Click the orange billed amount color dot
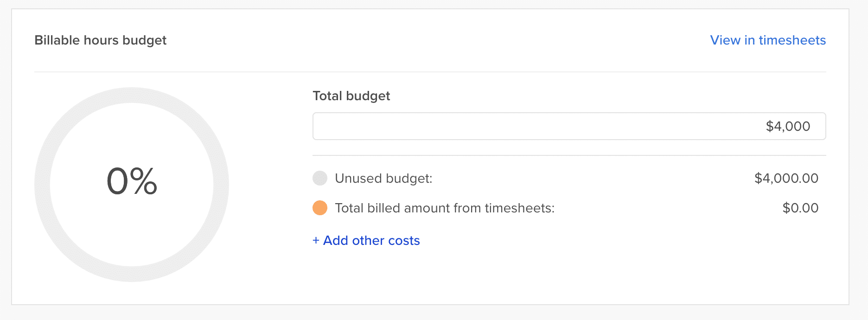 tap(320, 208)
